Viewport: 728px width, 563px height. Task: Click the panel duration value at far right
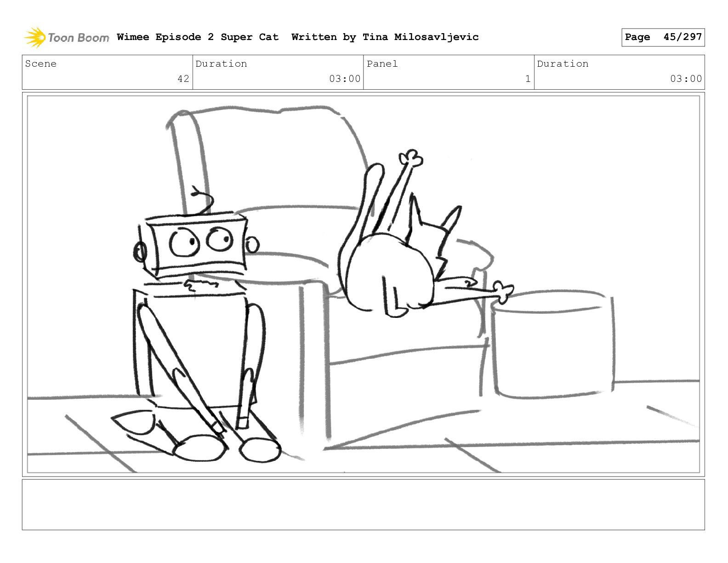point(686,79)
